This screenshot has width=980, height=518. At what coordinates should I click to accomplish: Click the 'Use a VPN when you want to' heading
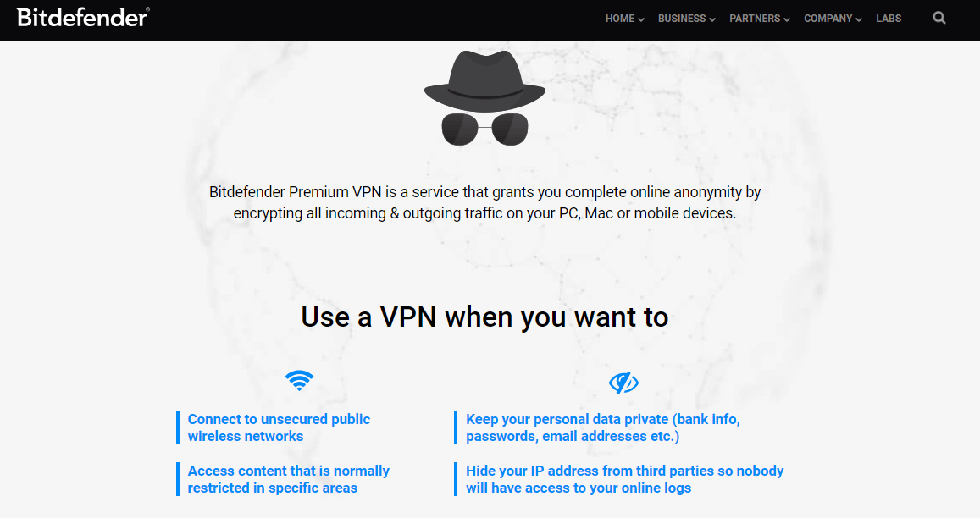coord(484,317)
